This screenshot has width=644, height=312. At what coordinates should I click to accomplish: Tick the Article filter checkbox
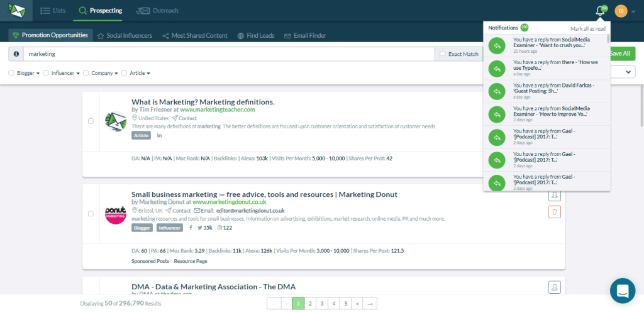[x=124, y=73]
